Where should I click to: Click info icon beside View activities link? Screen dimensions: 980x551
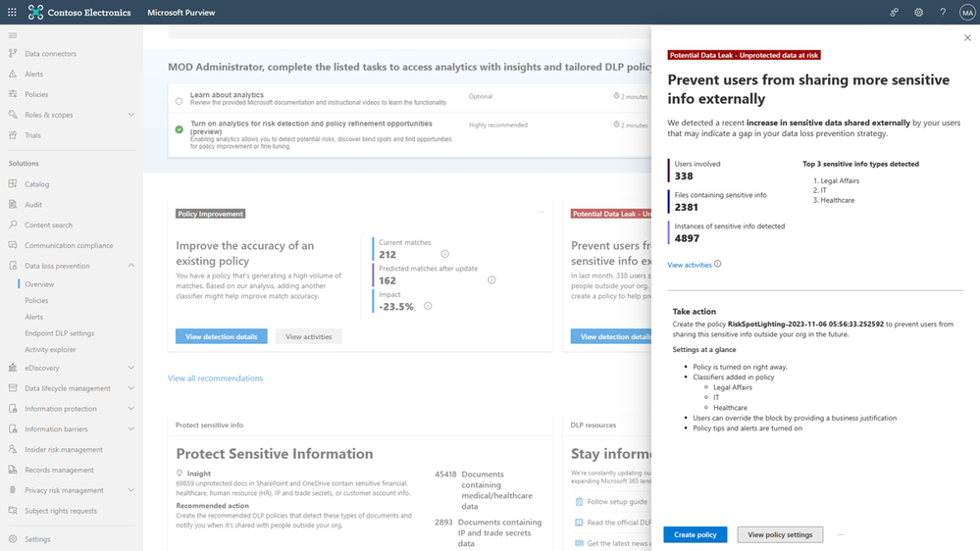pos(717,264)
